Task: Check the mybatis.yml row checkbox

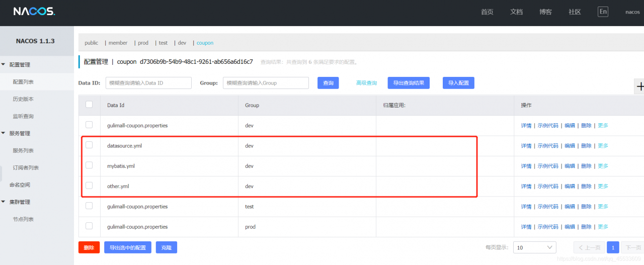Action: 89,165
